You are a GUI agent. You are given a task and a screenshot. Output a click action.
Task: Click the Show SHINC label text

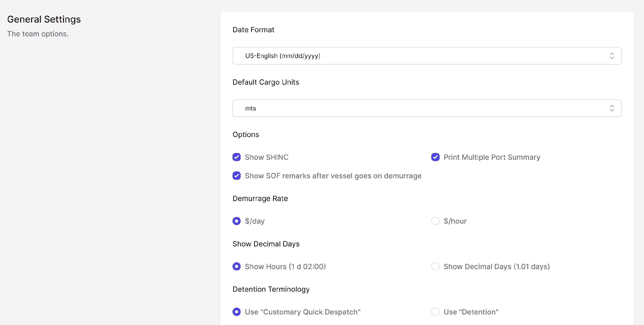(266, 157)
